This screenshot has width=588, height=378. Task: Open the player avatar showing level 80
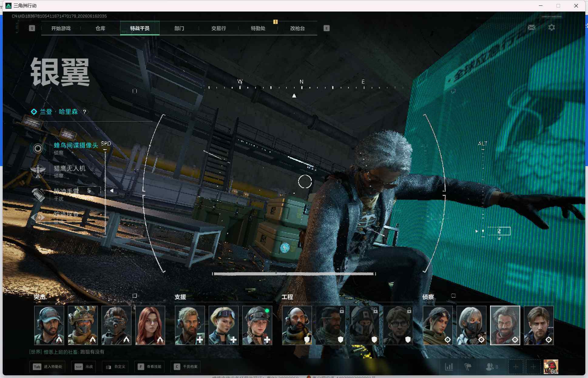551,367
